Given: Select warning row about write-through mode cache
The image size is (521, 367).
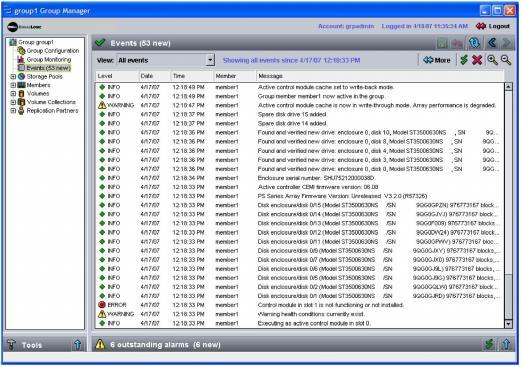Looking at the screenshot, I should pyautogui.click(x=300, y=105).
